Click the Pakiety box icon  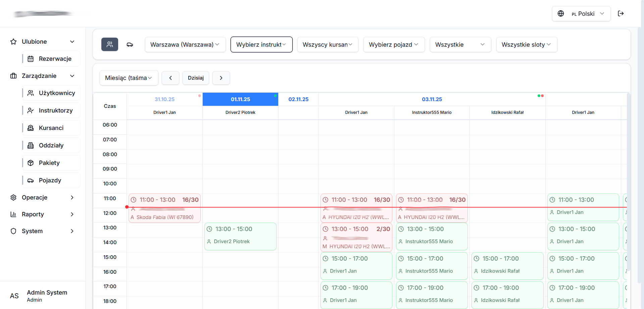(x=31, y=163)
